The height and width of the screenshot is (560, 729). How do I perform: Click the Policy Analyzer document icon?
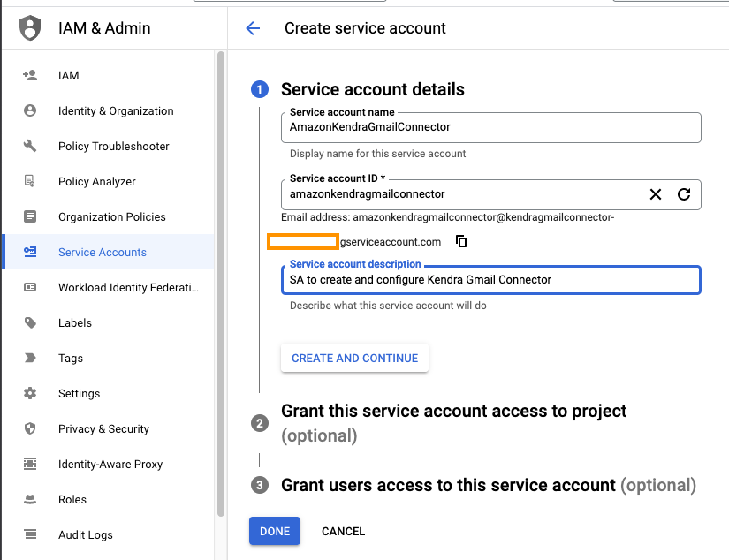point(30,181)
